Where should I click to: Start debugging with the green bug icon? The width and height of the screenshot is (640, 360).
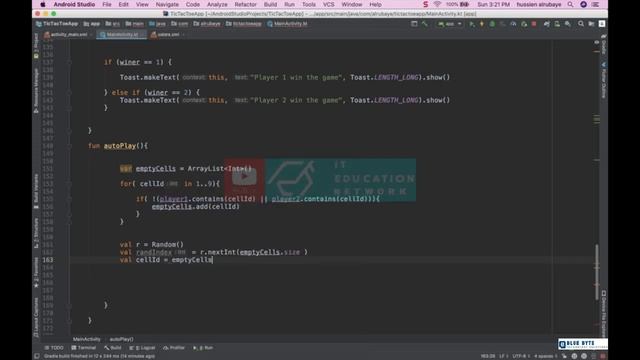[x=492, y=24]
